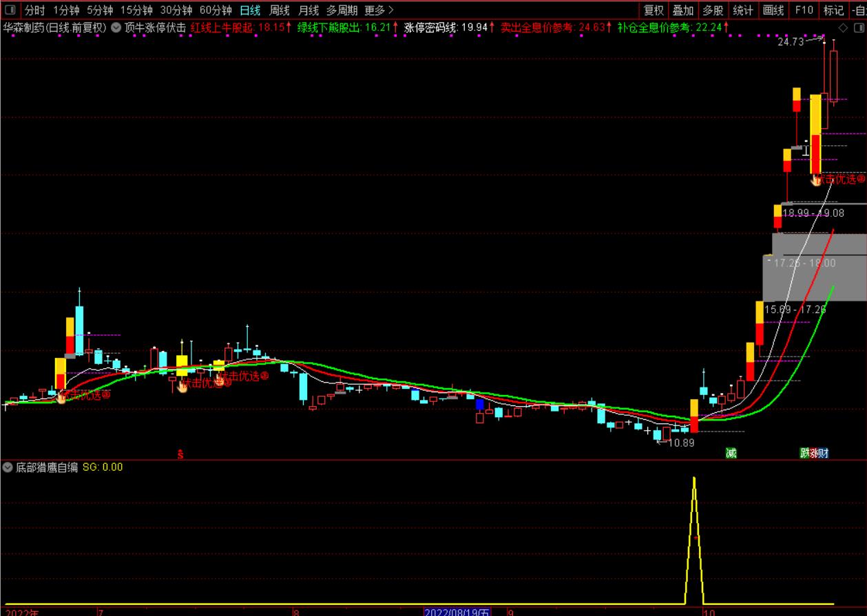This screenshot has width=867, height=616.
Task: Click the 17.26 - 18.00 gap label
Action: click(804, 263)
